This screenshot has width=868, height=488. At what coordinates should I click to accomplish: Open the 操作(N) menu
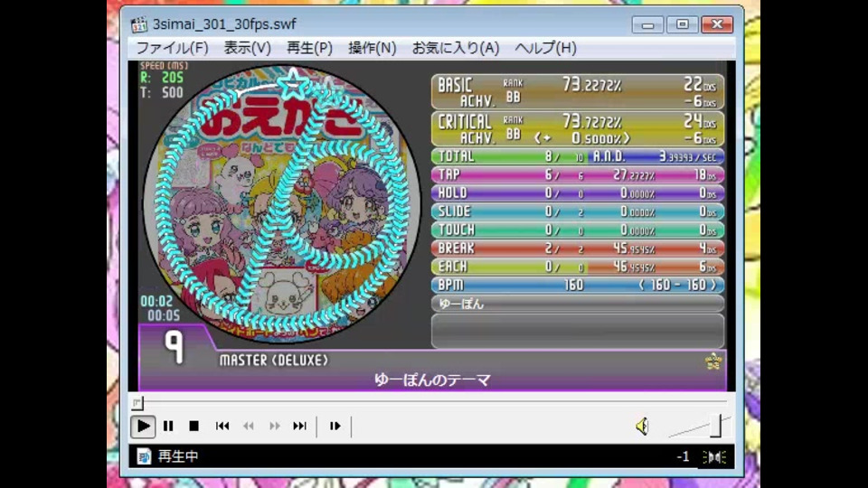pos(372,48)
